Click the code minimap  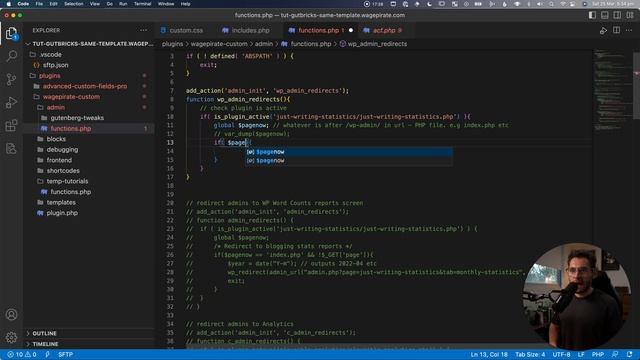[x=612, y=90]
